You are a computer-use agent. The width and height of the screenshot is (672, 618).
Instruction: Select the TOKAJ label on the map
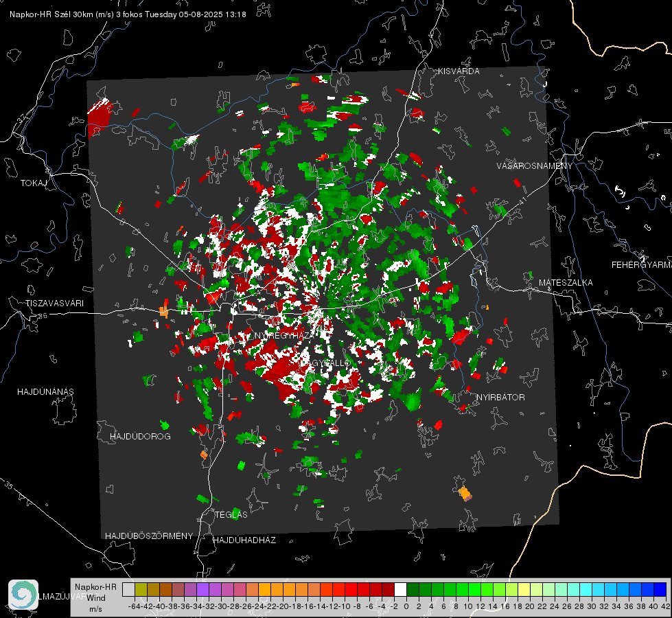tap(34, 183)
